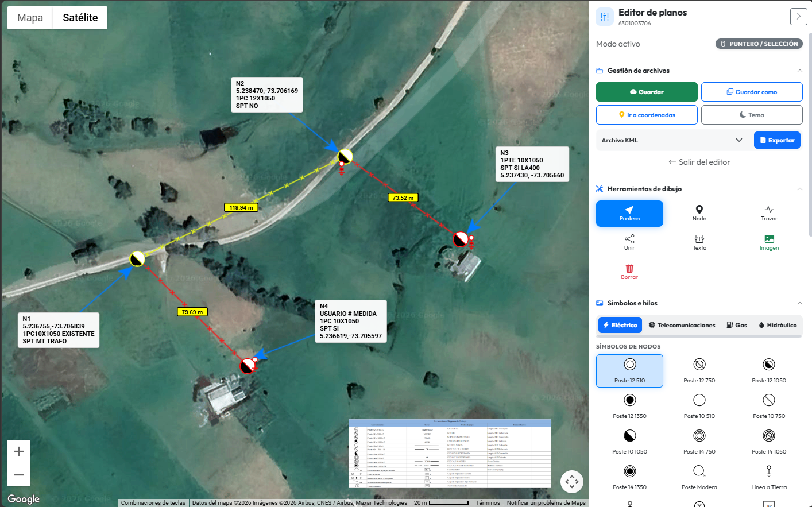The width and height of the screenshot is (812, 507).
Task: Select the Trazar tool
Action: [x=769, y=214]
